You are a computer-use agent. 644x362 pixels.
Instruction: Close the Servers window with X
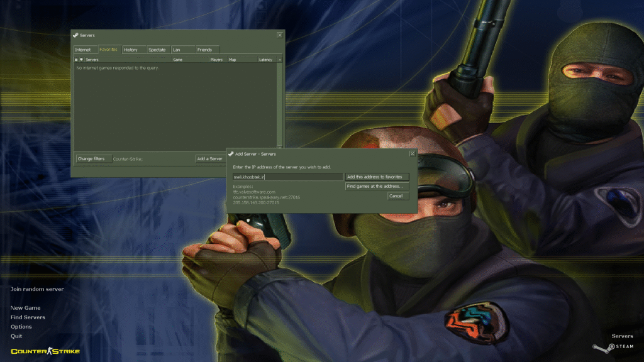(x=280, y=35)
